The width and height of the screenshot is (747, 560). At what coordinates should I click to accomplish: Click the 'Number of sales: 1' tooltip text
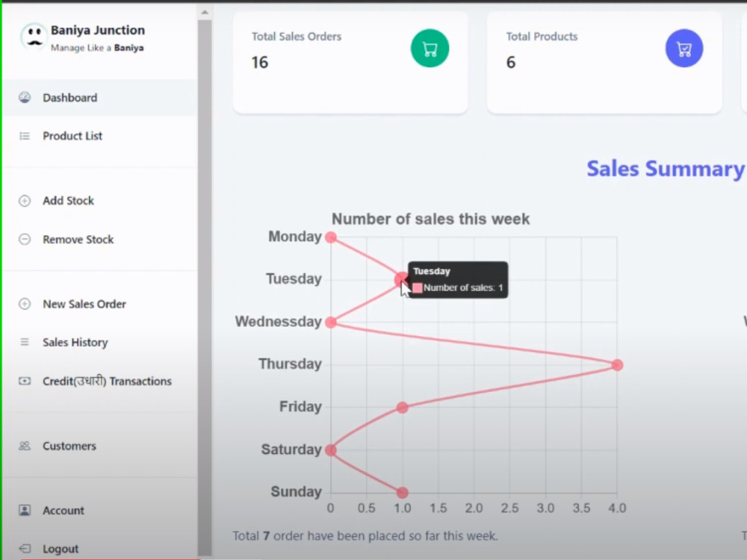tap(463, 287)
